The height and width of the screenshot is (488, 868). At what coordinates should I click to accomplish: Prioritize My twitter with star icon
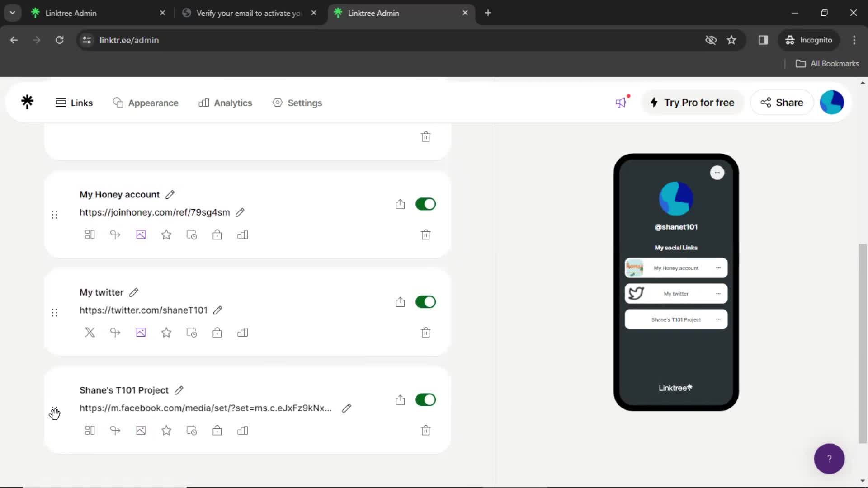pos(166,333)
